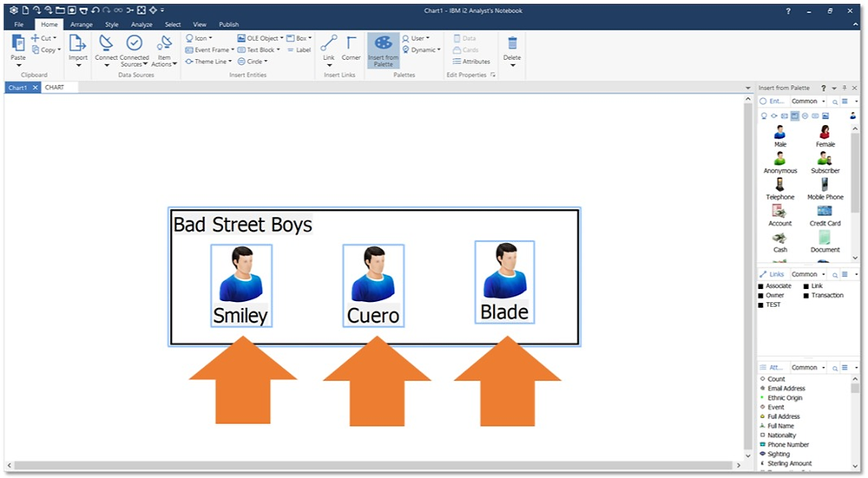Open the Import tool
Screen dimensions: 868x478
pos(77,49)
